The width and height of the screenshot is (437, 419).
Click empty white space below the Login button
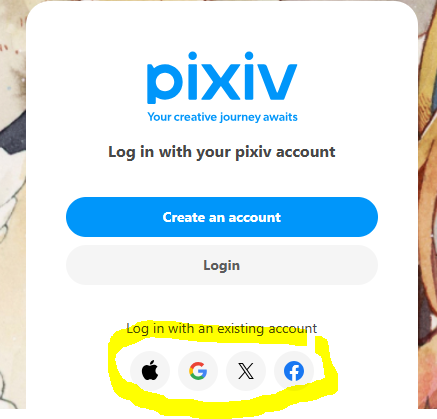[222, 302]
